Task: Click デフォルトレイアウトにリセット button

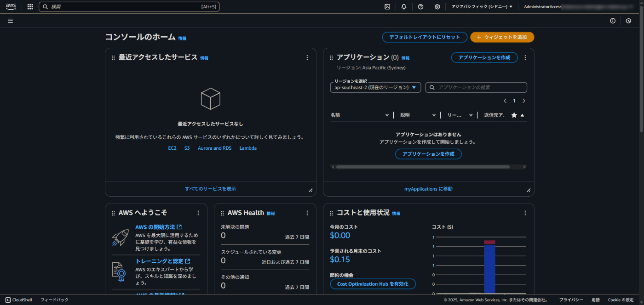Action: click(425, 37)
